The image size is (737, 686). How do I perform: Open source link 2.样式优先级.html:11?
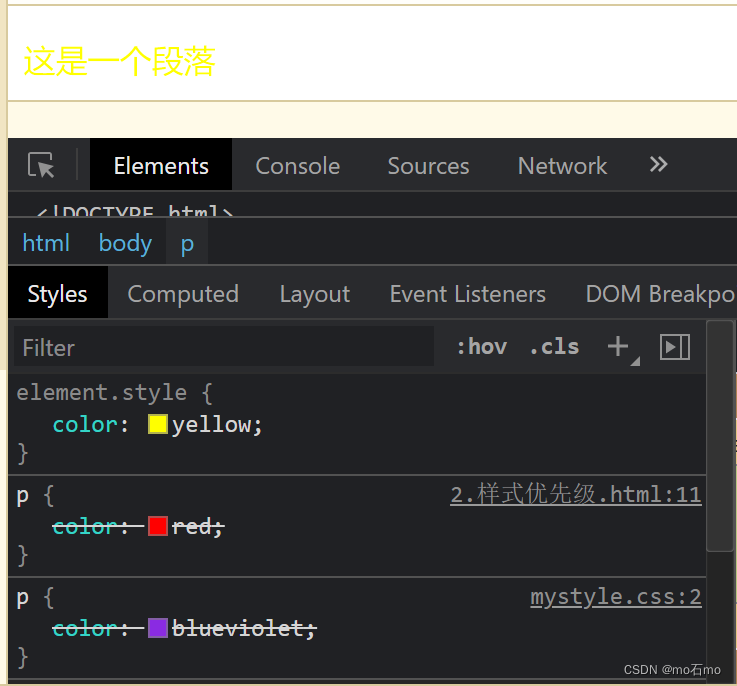[x=576, y=495]
